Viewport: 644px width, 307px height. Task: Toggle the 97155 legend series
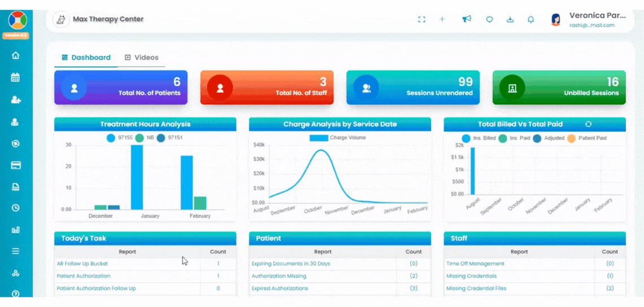tap(120, 138)
